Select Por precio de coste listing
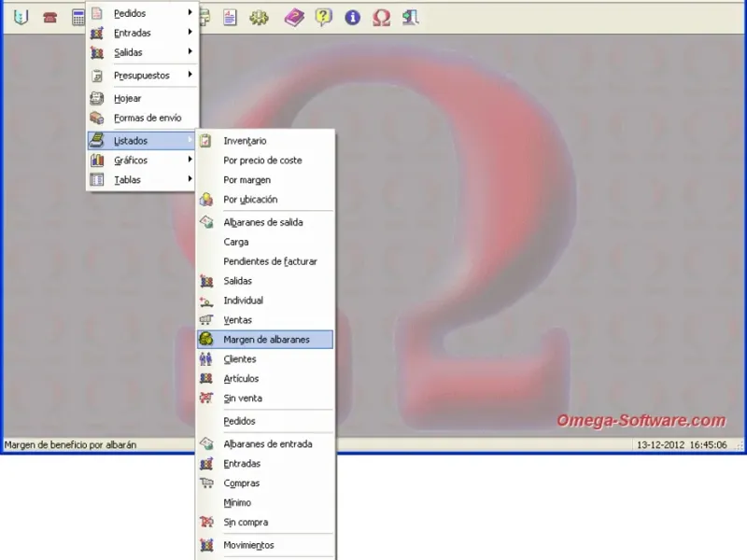This screenshot has height=560, width=747. coord(265,161)
